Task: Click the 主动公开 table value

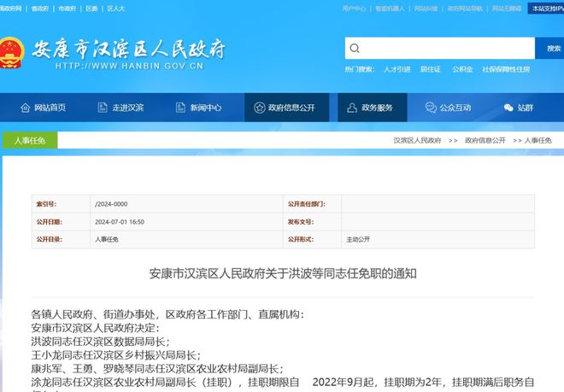Action: pos(358,239)
